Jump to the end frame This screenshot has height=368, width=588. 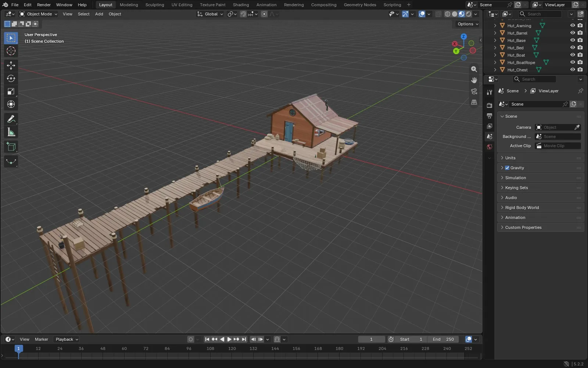click(244, 339)
